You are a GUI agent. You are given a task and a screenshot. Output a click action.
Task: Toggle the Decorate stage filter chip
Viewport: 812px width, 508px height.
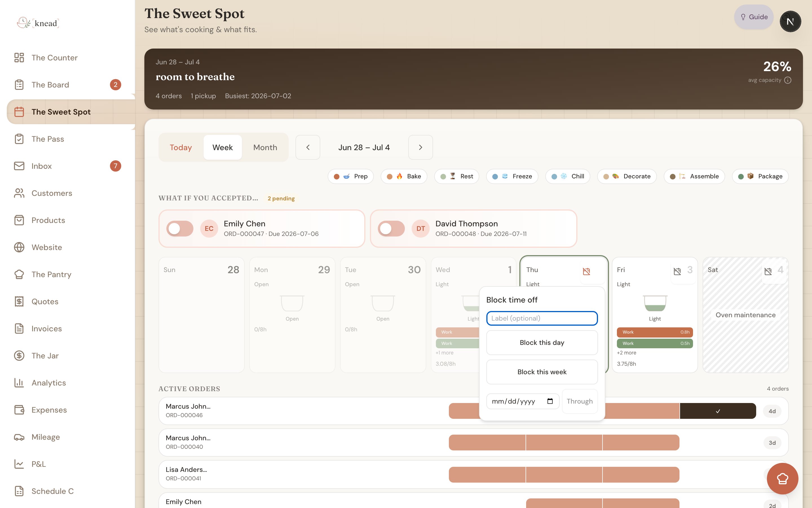click(x=627, y=176)
